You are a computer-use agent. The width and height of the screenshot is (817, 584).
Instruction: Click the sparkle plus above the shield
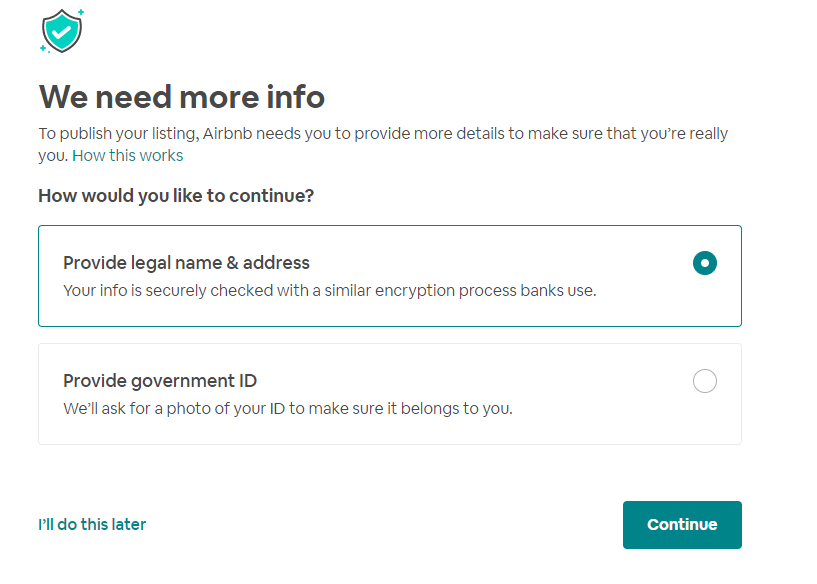pos(81,11)
